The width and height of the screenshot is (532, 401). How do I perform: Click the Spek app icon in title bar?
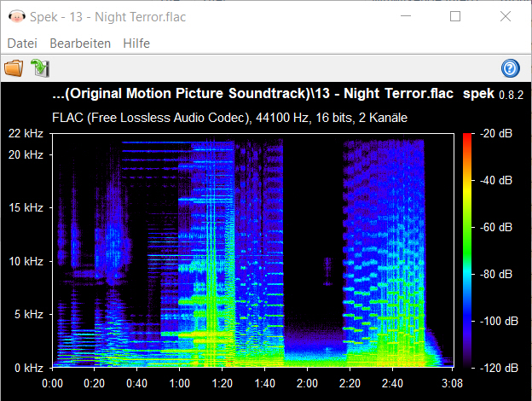pyautogui.click(x=17, y=17)
